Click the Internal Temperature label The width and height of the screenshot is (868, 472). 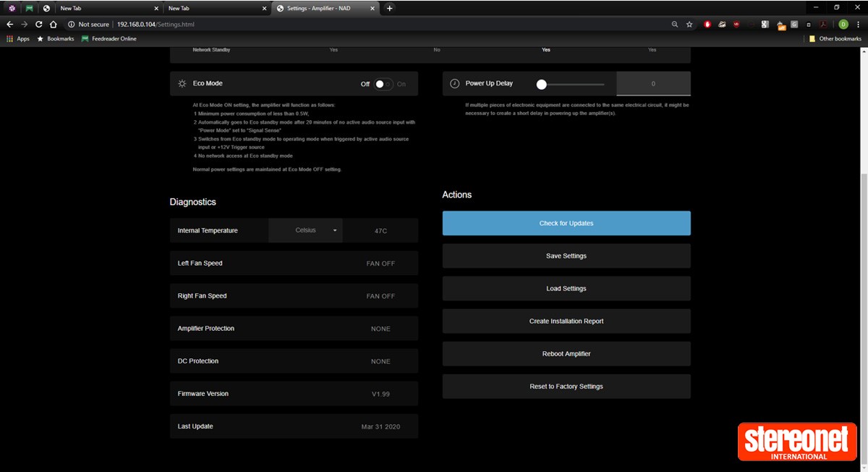[208, 230]
